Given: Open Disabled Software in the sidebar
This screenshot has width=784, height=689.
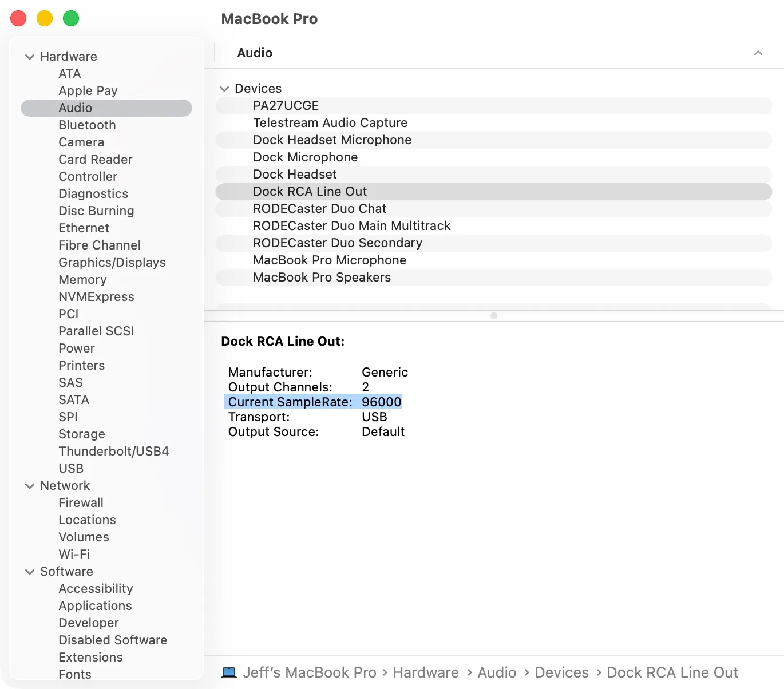Looking at the screenshot, I should pos(113,640).
